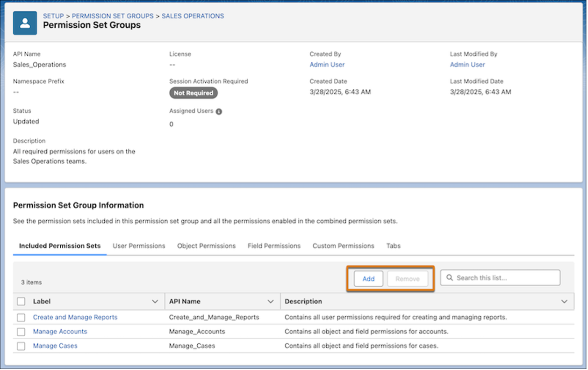Click the Description column header text

(303, 302)
